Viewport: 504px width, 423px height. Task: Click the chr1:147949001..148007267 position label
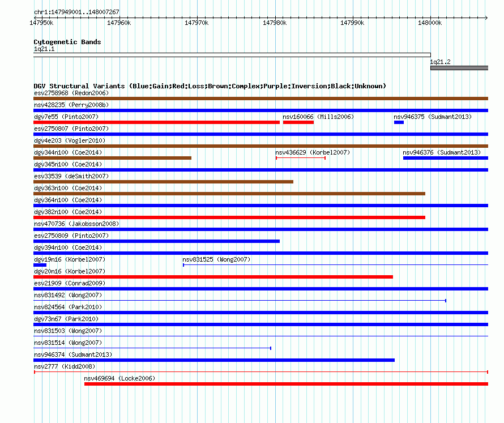(76, 12)
